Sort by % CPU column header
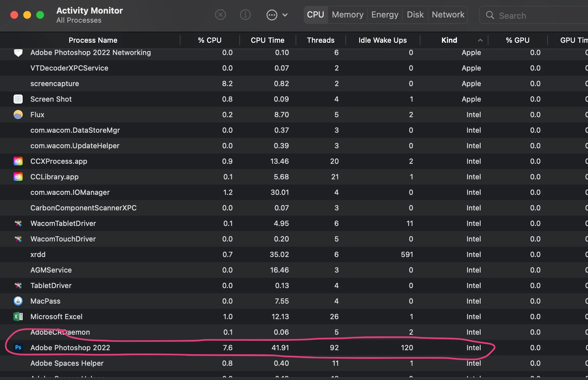The width and height of the screenshot is (588, 380). (x=210, y=40)
